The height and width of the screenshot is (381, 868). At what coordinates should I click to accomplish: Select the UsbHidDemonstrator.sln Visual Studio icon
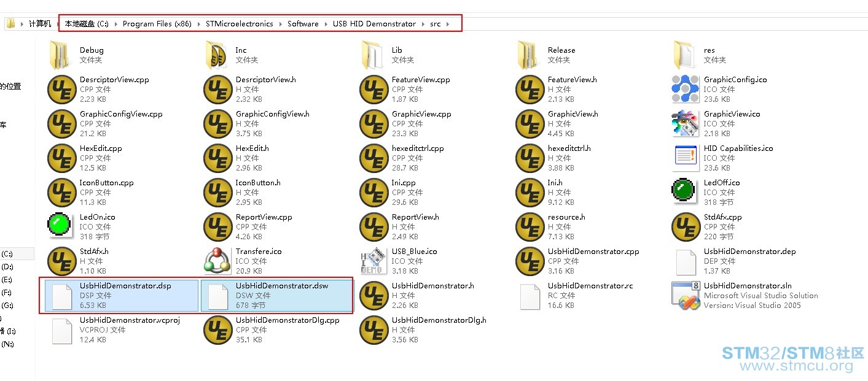(686, 296)
